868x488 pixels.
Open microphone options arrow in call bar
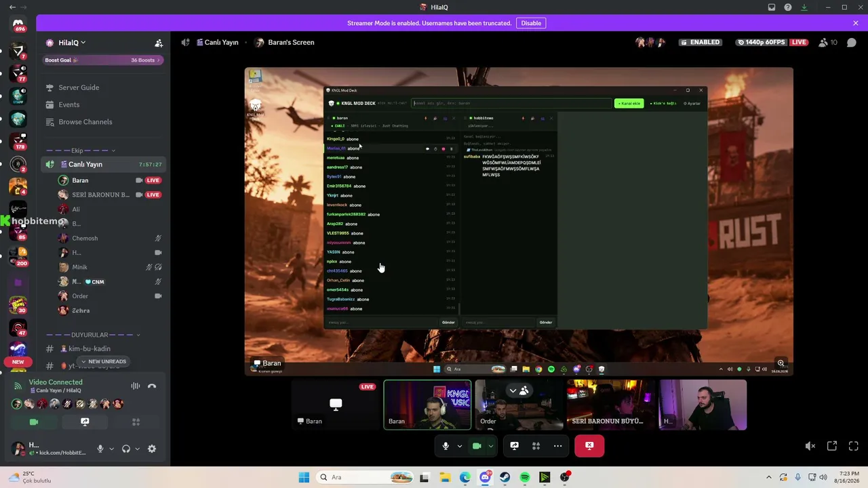(x=459, y=446)
